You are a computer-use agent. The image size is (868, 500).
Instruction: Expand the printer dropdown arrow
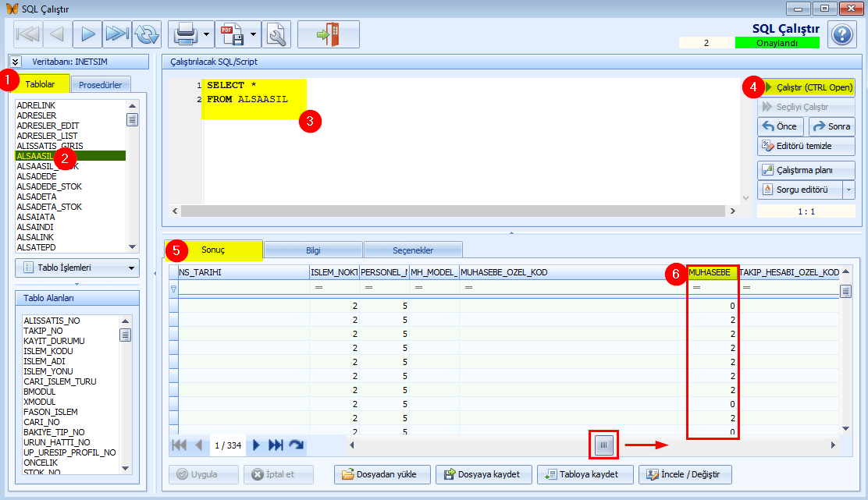click(206, 34)
